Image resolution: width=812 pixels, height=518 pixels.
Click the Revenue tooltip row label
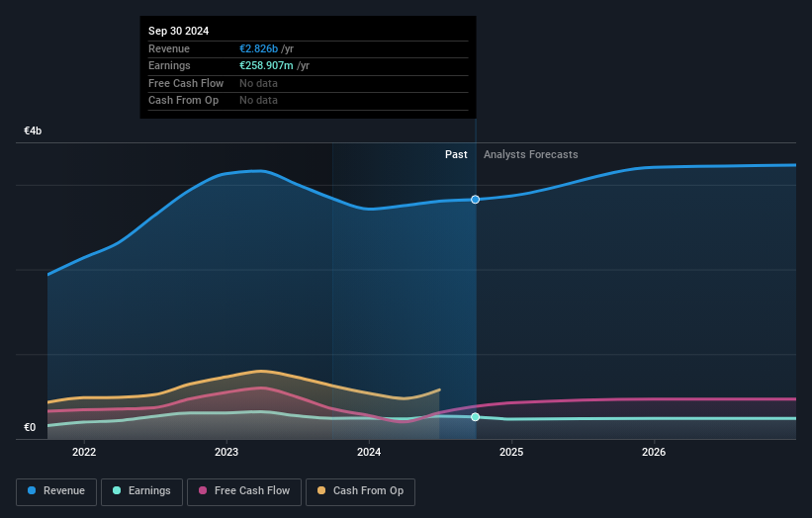pyautogui.click(x=169, y=48)
